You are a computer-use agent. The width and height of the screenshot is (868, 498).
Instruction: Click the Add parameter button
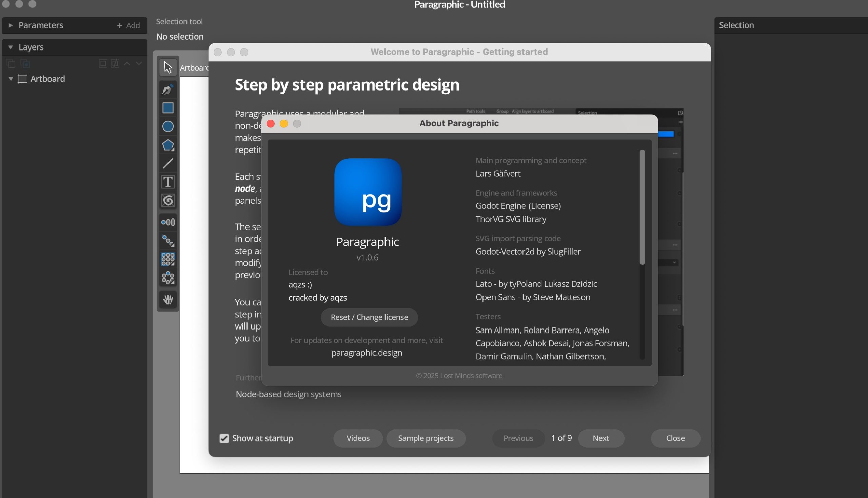click(x=129, y=26)
